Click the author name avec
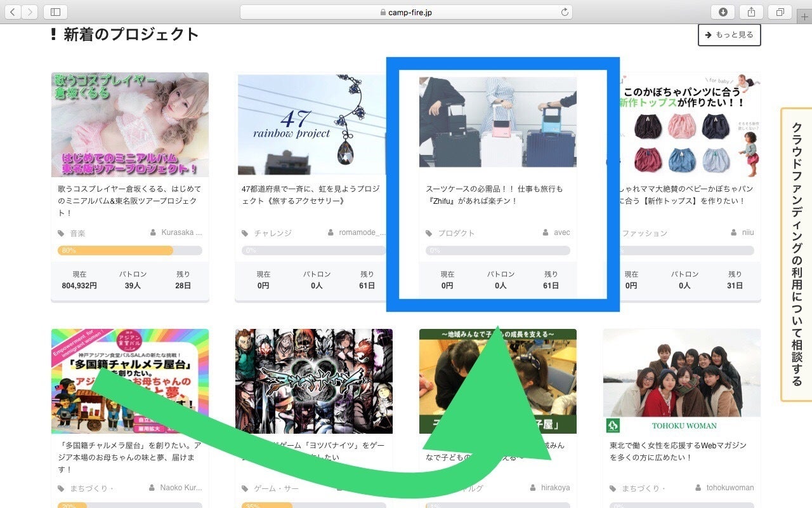The width and height of the screenshot is (812, 508). [561, 233]
